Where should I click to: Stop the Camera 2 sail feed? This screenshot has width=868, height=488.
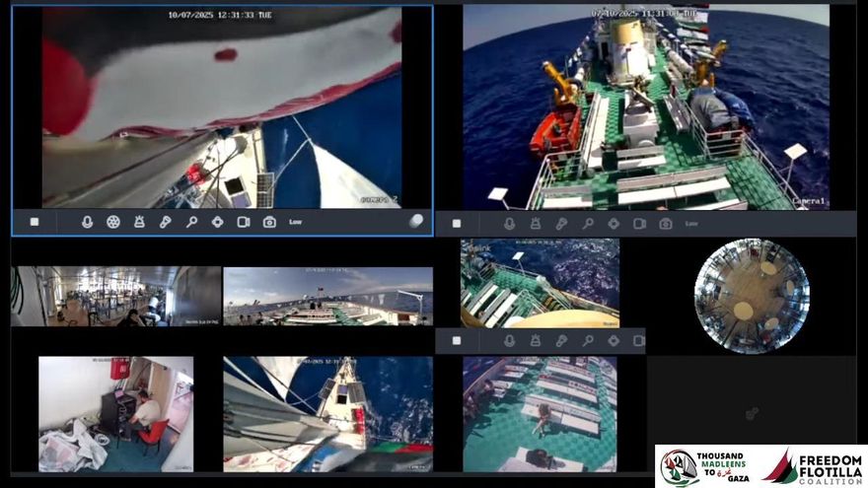[x=35, y=222]
